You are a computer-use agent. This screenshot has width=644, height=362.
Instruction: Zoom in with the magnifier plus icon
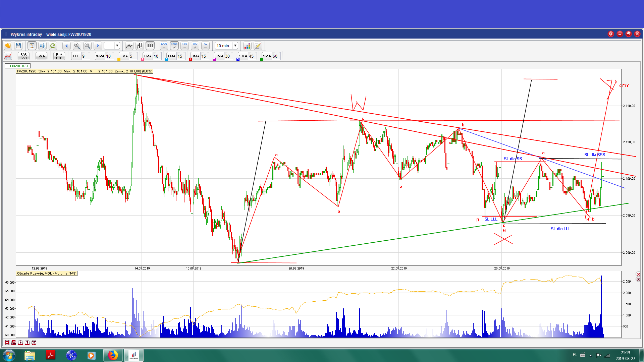[77, 46]
